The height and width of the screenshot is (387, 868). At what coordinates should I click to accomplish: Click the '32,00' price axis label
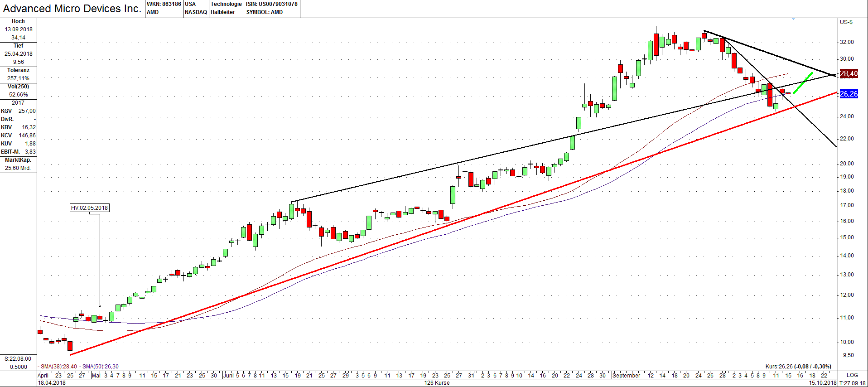pyautogui.click(x=847, y=42)
